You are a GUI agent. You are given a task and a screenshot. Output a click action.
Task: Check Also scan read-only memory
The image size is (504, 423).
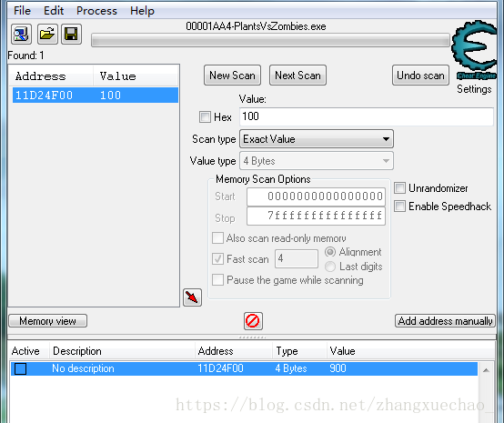218,238
